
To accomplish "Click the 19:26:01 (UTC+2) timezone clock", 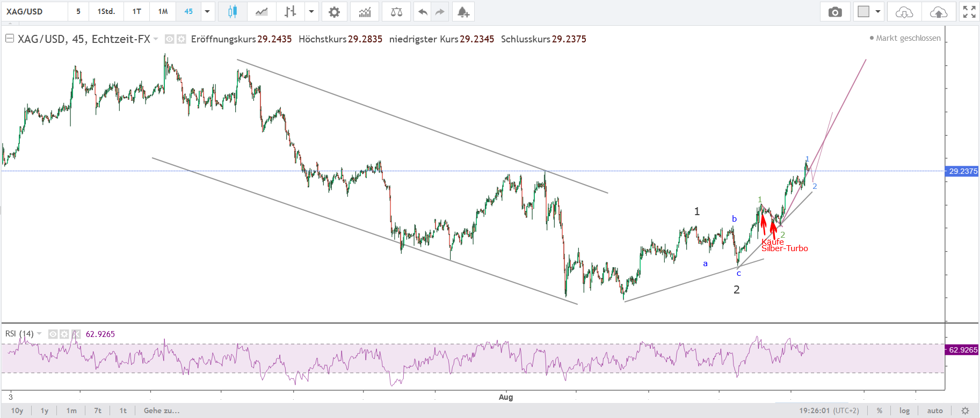I will pos(829,410).
